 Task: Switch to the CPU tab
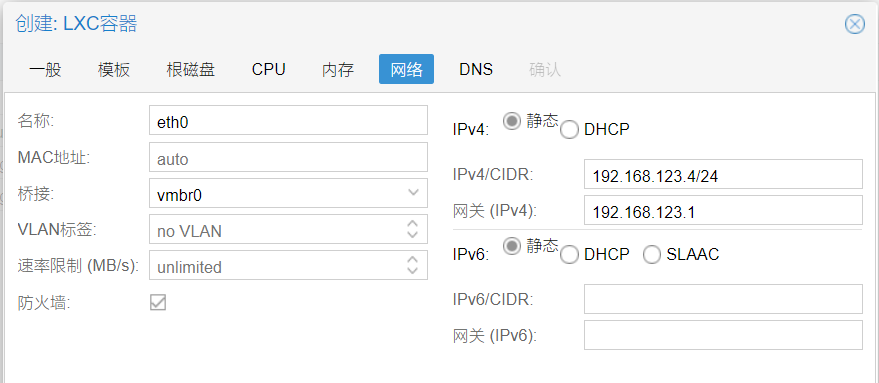pyautogui.click(x=269, y=69)
